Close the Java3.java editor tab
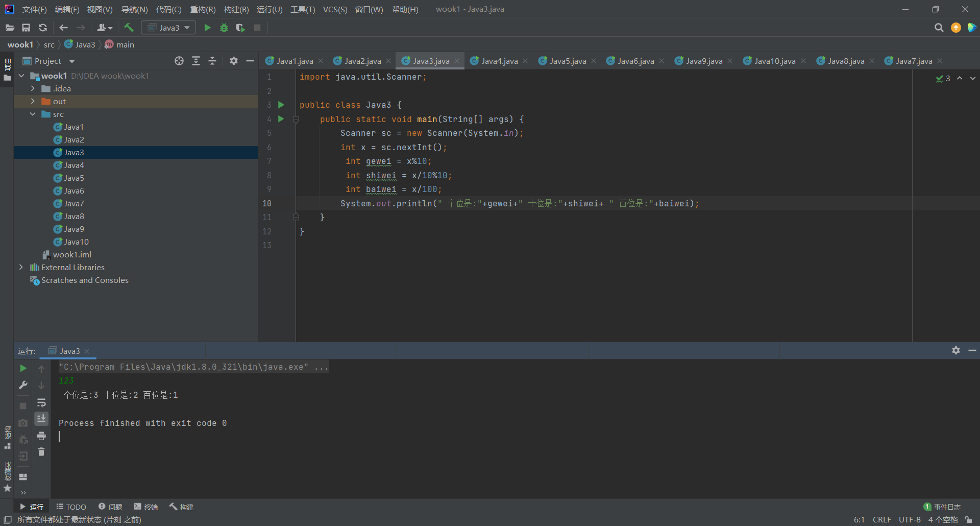The width and height of the screenshot is (980, 526). (x=457, y=61)
